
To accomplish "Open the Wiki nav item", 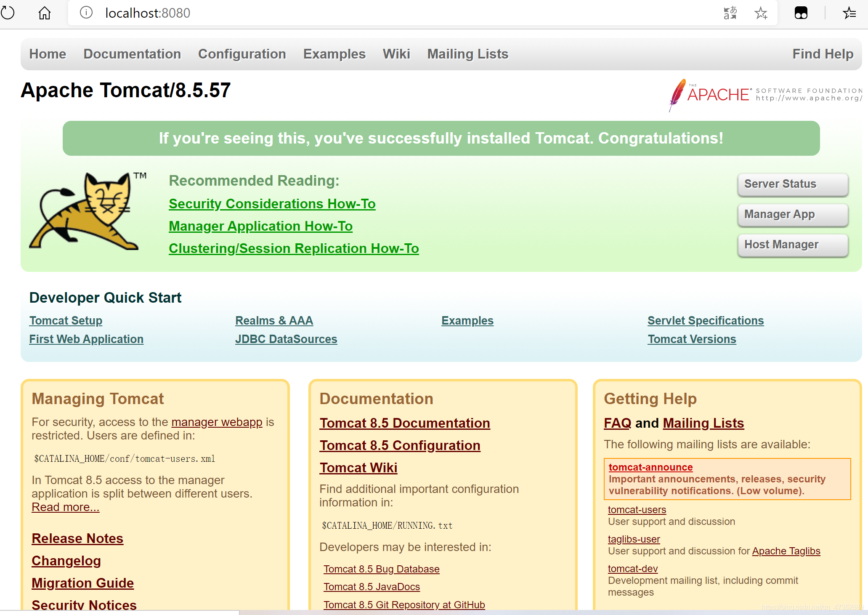I will pyautogui.click(x=396, y=54).
